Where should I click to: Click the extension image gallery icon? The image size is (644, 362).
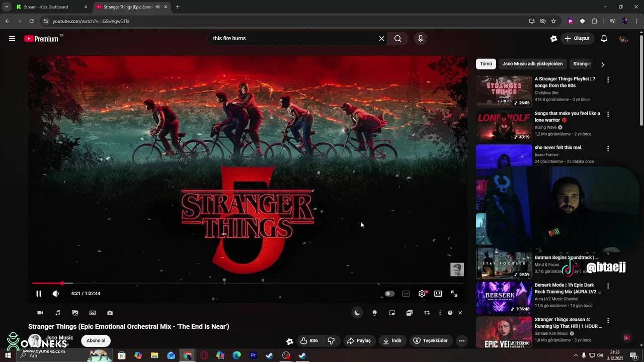[x=75, y=313]
